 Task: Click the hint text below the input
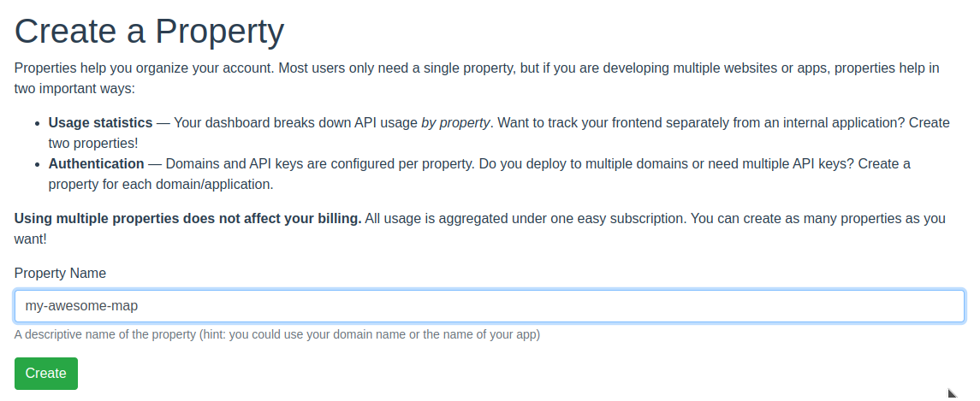(276, 334)
